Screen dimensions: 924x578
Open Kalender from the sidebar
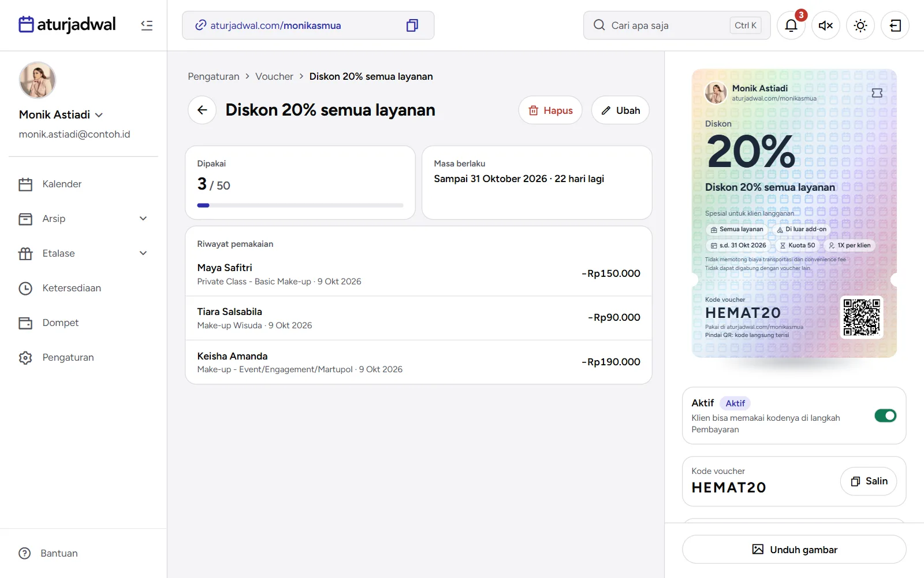coord(83,184)
